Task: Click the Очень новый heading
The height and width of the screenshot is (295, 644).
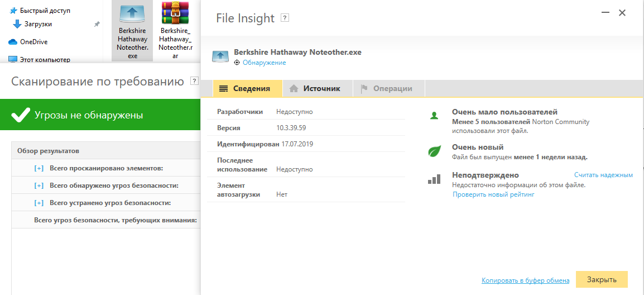Action: point(478,147)
